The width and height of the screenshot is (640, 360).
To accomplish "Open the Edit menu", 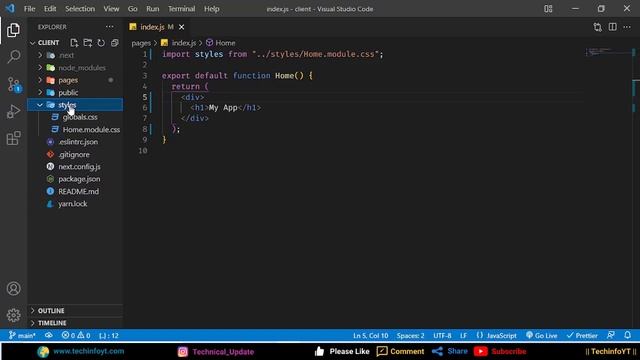I will pos(50,9).
